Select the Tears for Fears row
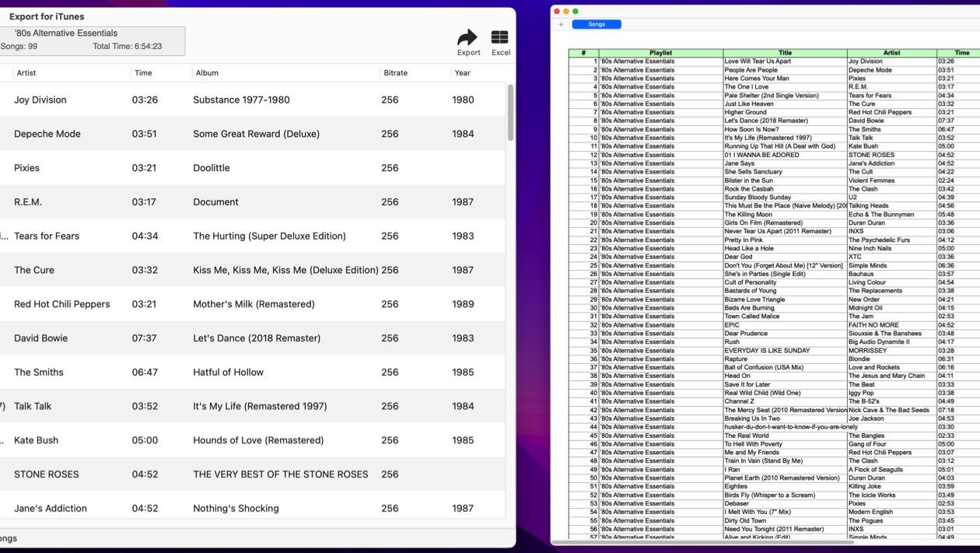This screenshot has height=553, width=980. click(253, 236)
